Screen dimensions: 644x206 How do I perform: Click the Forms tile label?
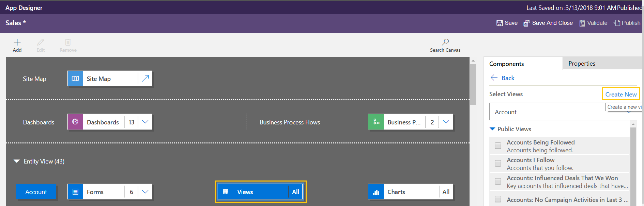(x=95, y=192)
